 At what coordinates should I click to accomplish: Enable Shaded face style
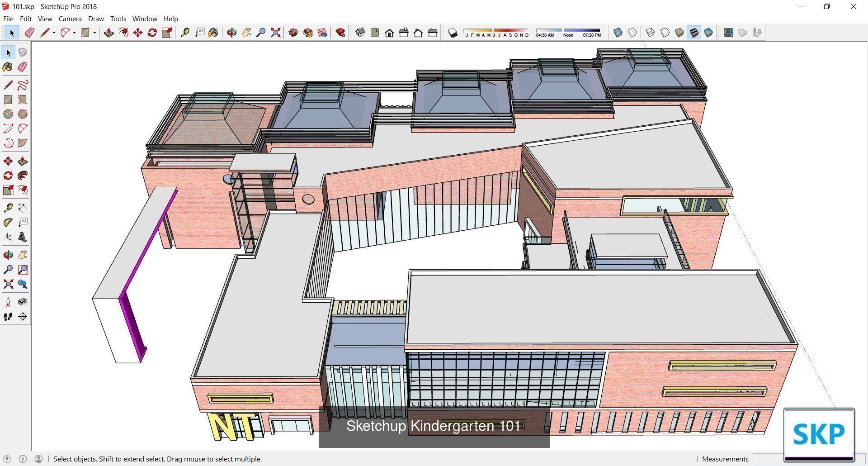pos(679,33)
